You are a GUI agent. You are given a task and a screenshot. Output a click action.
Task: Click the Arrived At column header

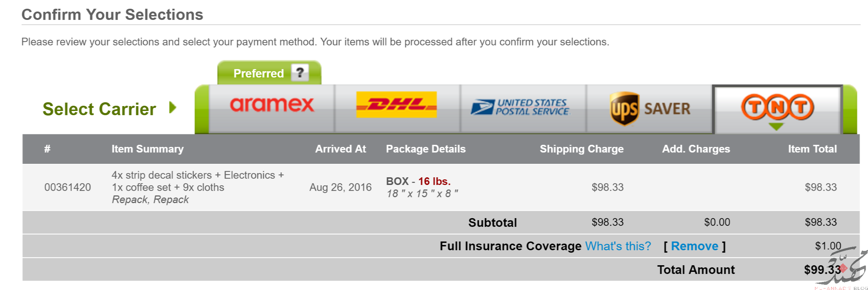(x=340, y=149)
